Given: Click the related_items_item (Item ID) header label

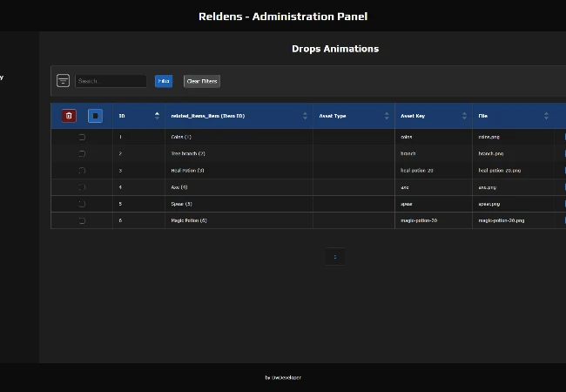Looking at the screenshot, I should [x=207, y=116].
